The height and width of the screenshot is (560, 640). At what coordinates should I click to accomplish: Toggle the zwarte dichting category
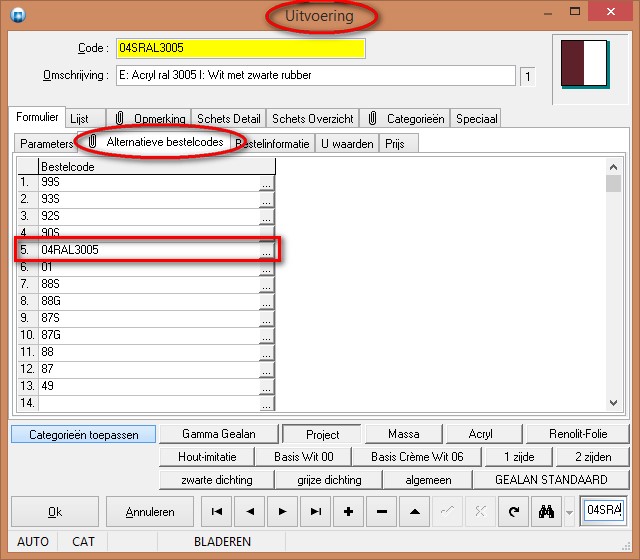pos(216,480)
